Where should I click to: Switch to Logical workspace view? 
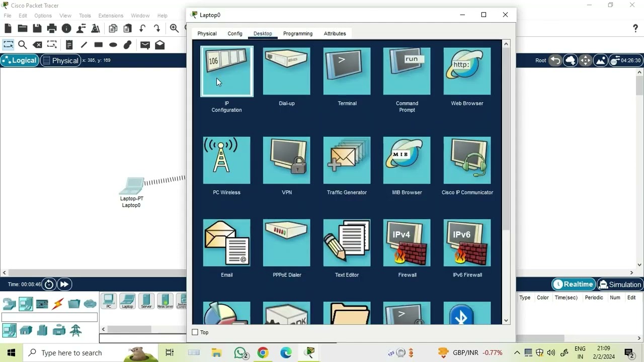tap(19, 60)
